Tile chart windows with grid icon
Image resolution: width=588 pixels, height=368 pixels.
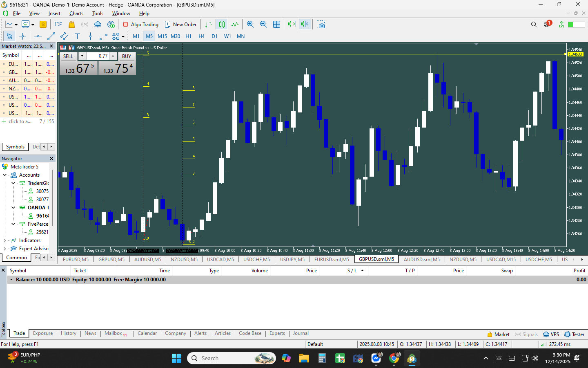(276, 25)
